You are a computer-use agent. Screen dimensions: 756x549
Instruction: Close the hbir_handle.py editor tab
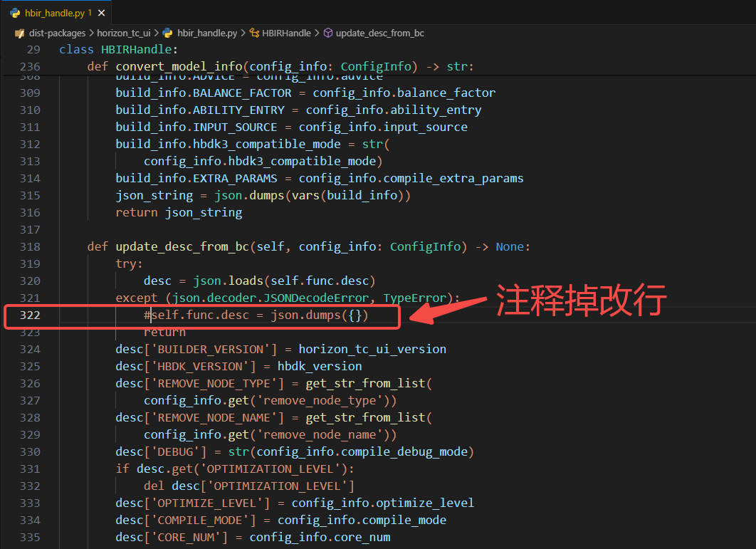click(103, 13)
